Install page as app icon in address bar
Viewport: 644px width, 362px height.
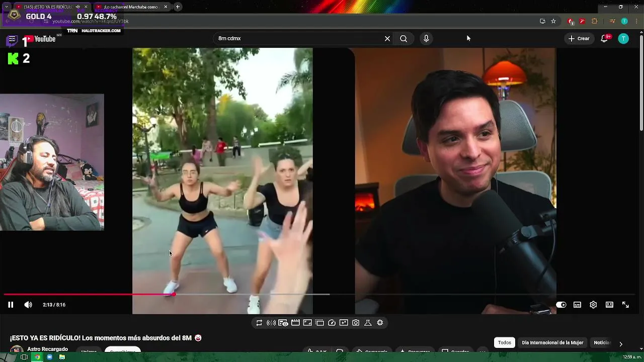[542, 21]
